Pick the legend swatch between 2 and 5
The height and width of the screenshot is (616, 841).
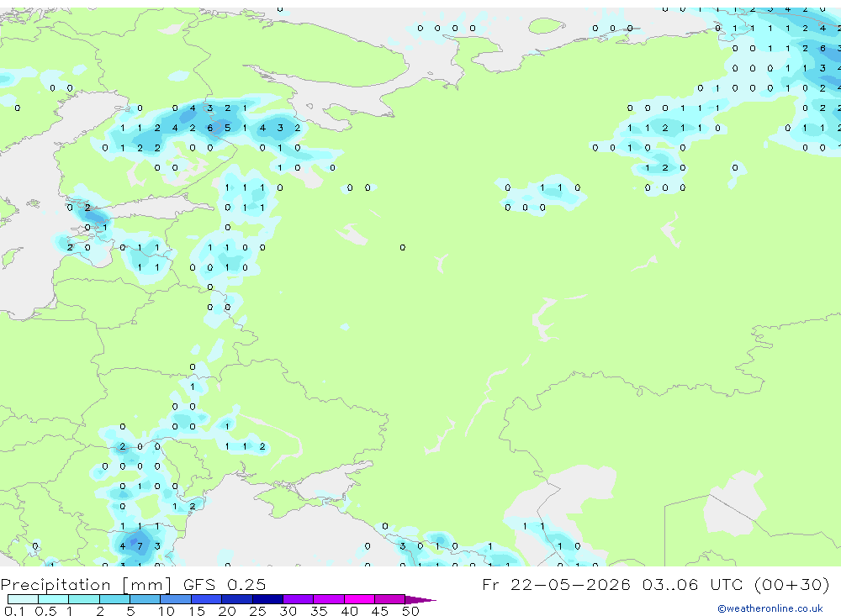coord(114,599)
